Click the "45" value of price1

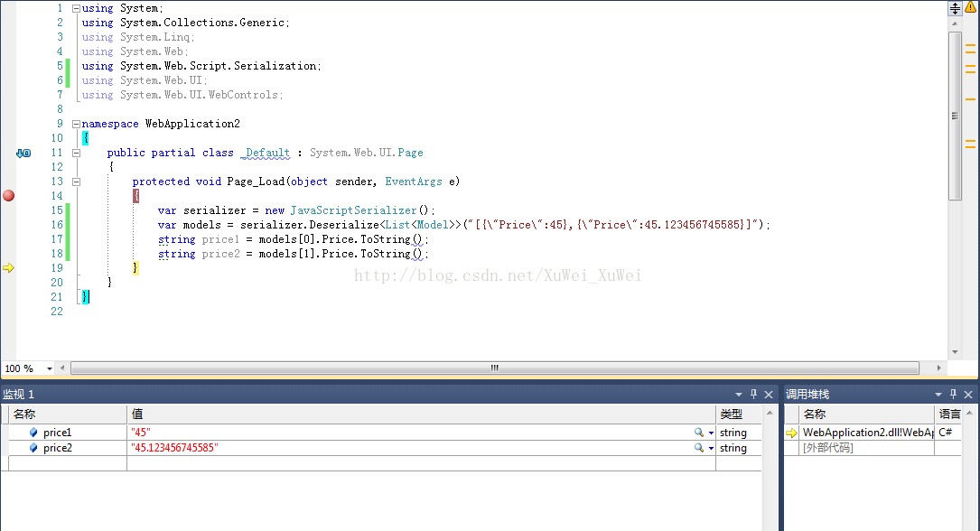[141, 433]
